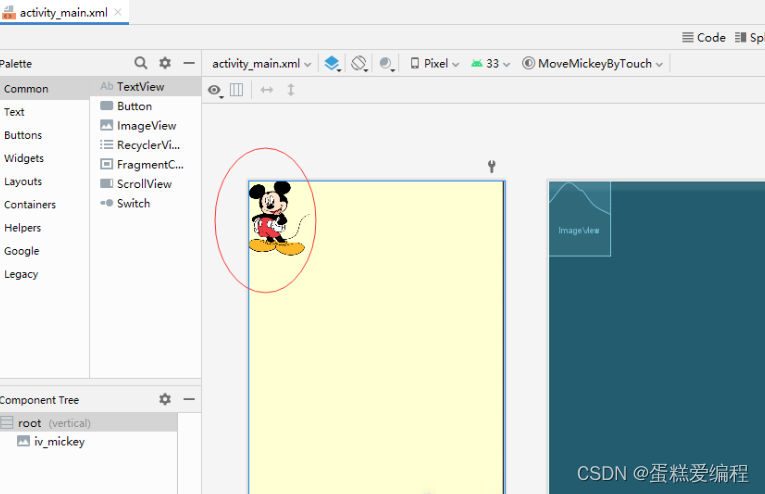
Task: Select Legacy palette category
Action: click(44, 274)
